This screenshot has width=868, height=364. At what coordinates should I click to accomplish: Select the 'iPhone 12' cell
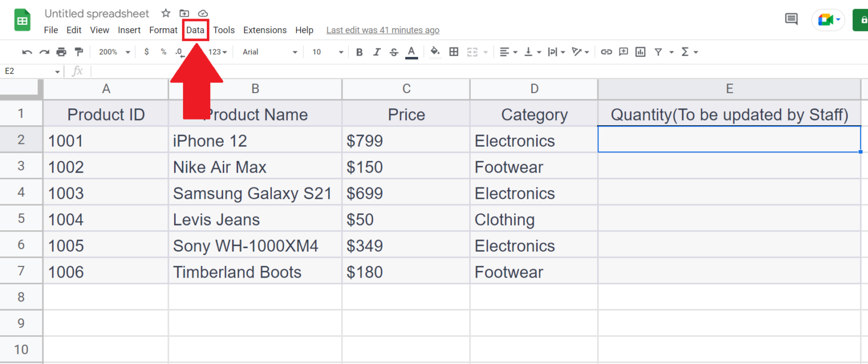(255, 140)
